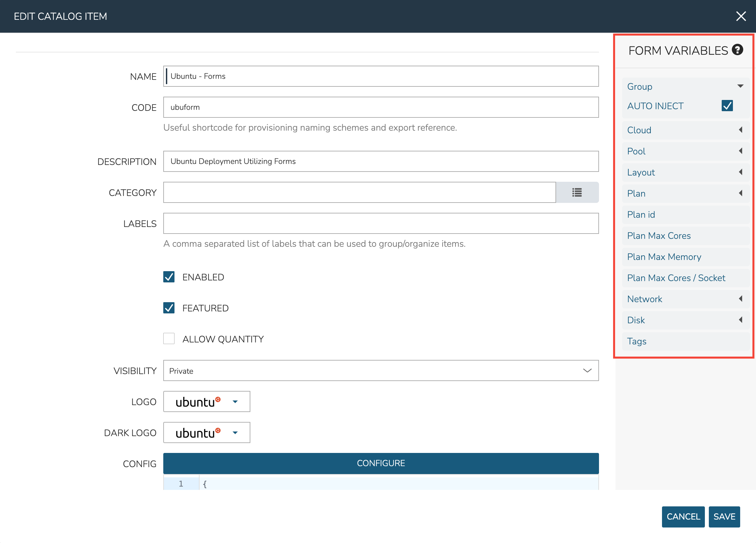Viewport: 756px width, 543px height.
Task: Open the Visibility dropdown
Action: click(381, 371)
